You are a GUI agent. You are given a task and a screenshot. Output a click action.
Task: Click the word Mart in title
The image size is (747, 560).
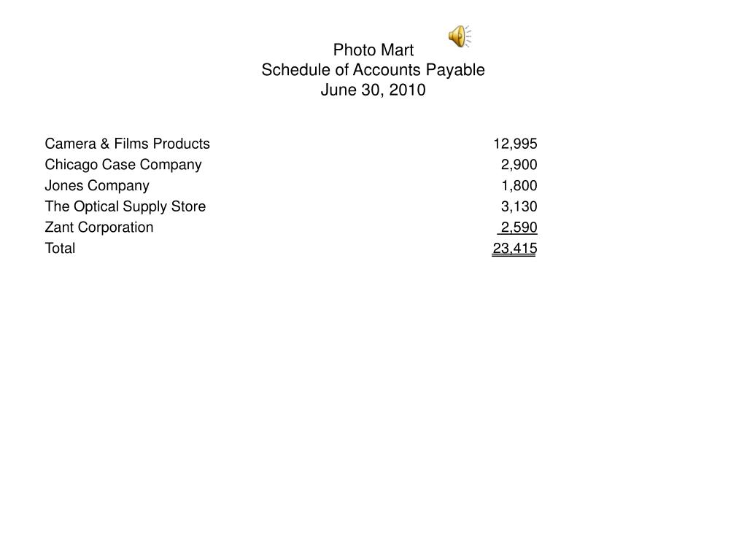[394, 50]
